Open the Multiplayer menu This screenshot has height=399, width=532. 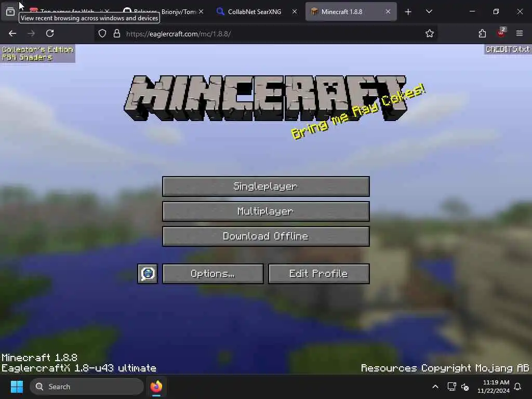tap(265, 211)
